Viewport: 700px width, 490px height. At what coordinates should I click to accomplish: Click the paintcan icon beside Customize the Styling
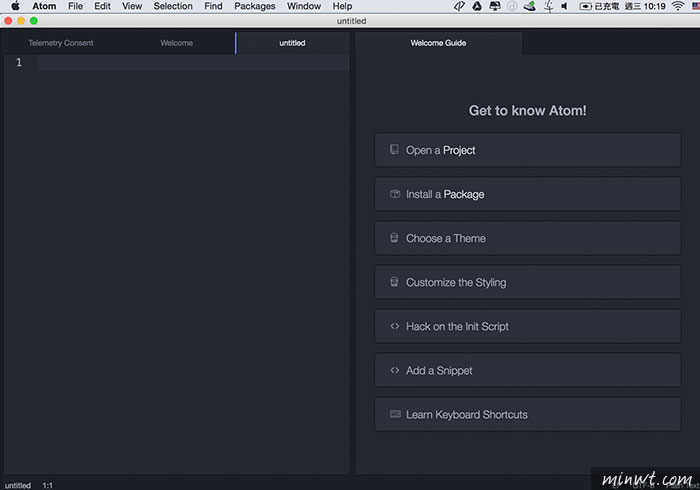394,282
